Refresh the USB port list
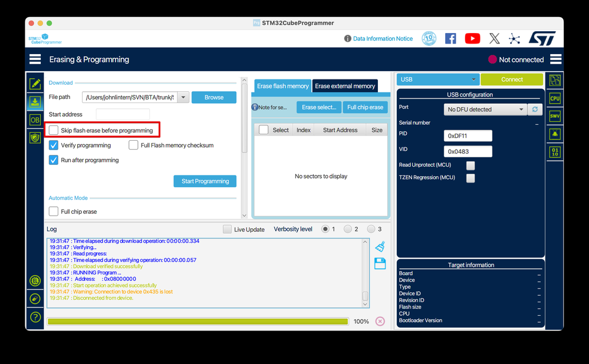The width and height of the screenshot is (589, 364). 535,109
